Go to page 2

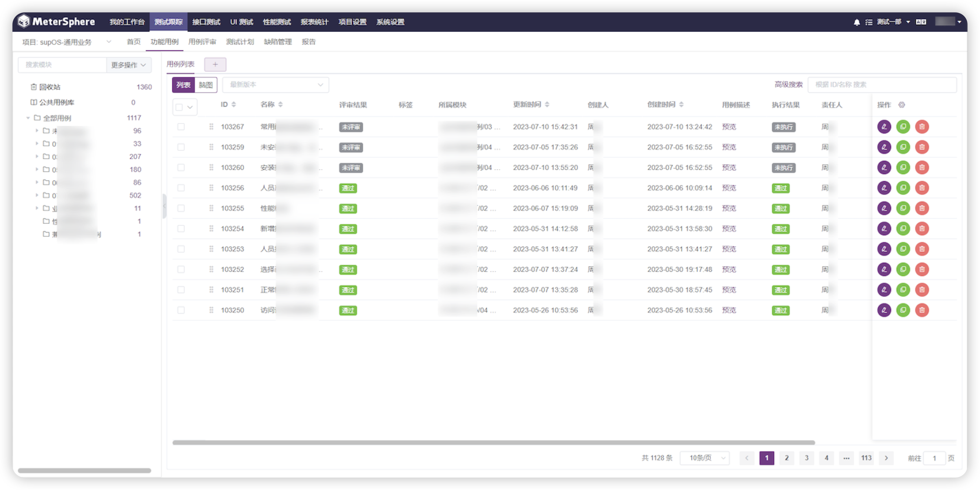[x=786, y=458]
